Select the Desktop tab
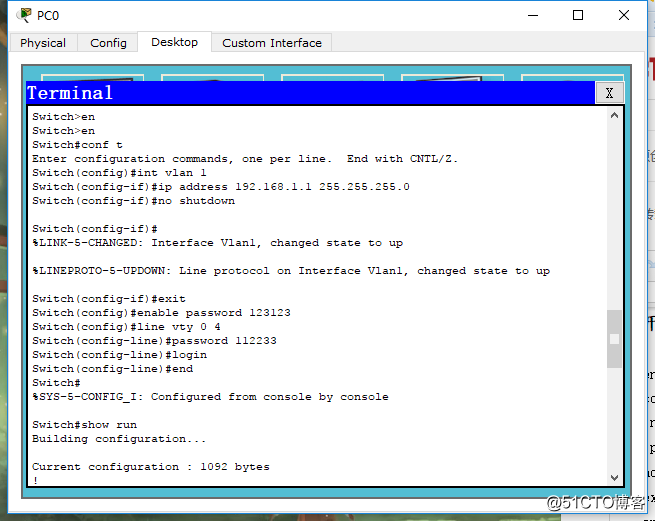Screen dimensions: 655x521 175,42
